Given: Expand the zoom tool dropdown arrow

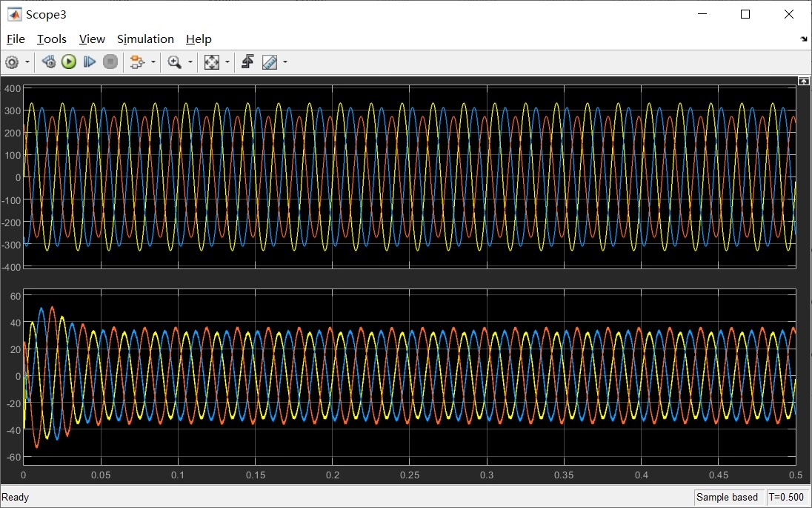Looking at the screenshot, I should coord(190,62).
